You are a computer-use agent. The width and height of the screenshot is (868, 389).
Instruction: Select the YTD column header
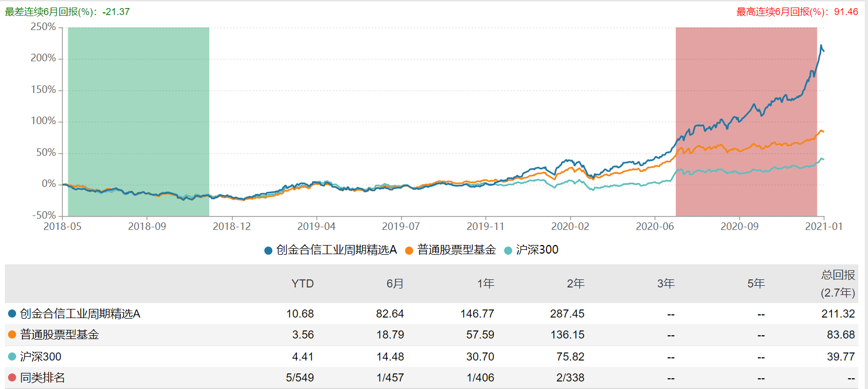coord(302,284)
